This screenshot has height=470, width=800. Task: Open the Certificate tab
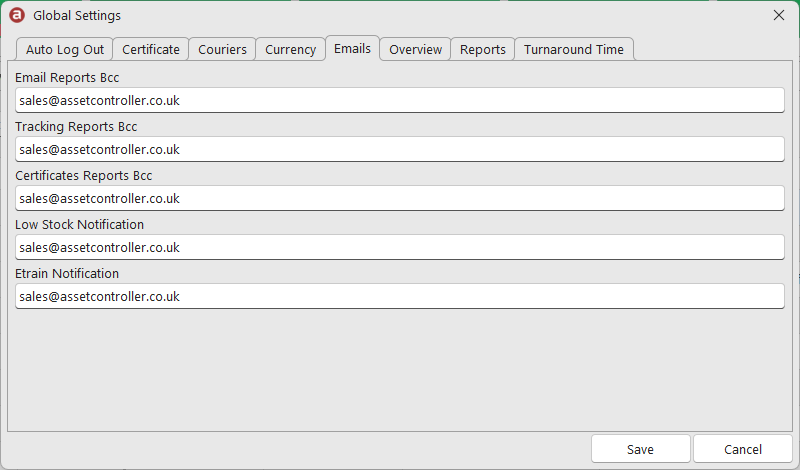click(x=151, y=50)
